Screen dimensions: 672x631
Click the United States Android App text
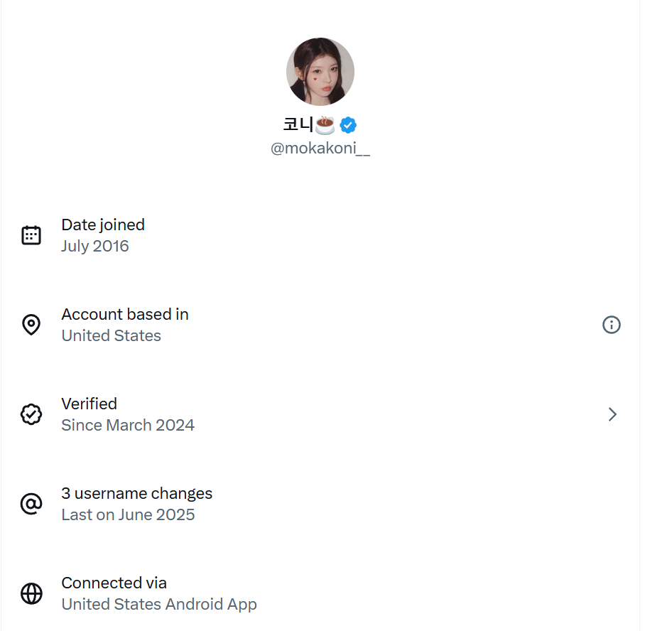tap(159, 605)
